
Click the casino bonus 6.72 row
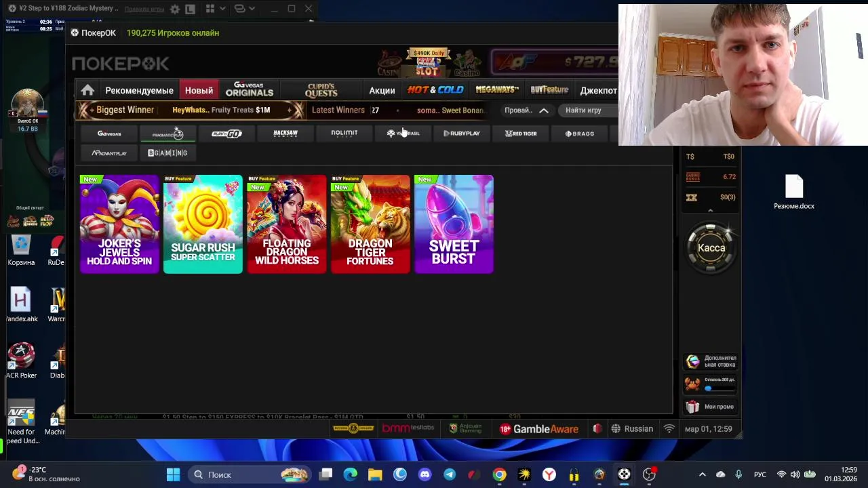[710, 177]
